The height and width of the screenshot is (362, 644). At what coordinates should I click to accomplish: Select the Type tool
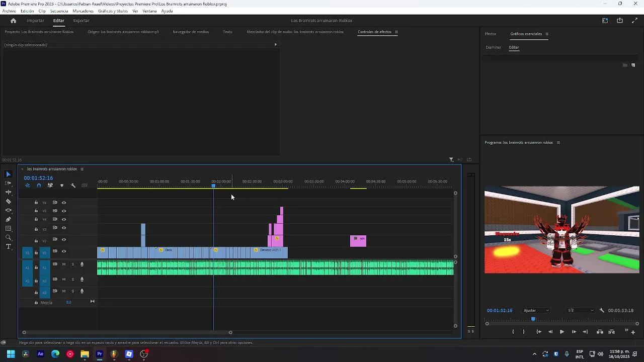[x=8, y=246]
